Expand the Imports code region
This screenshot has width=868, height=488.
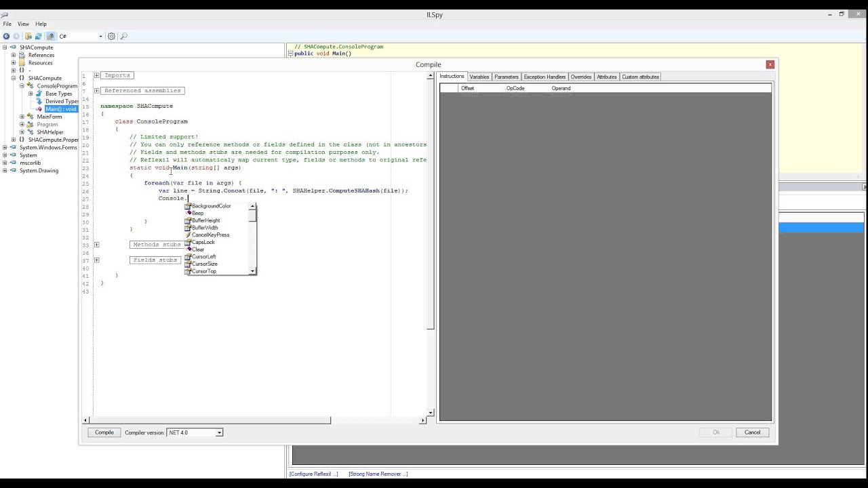coord(96,75)
